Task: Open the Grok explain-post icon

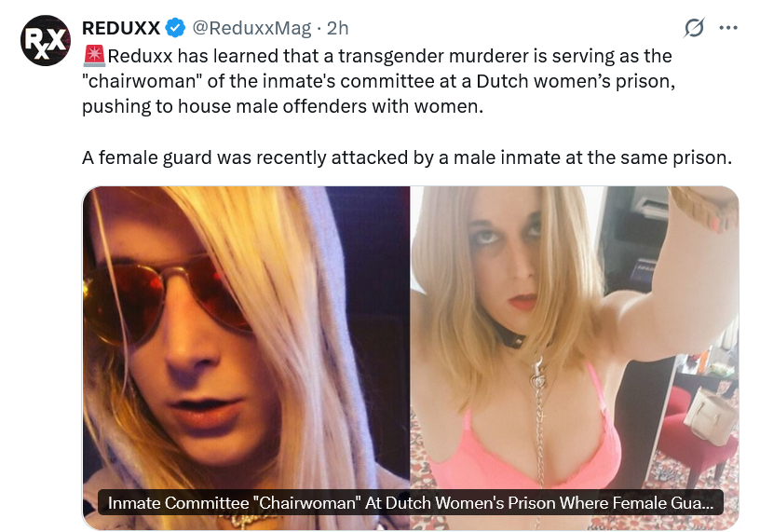Action: pos(694,28)
